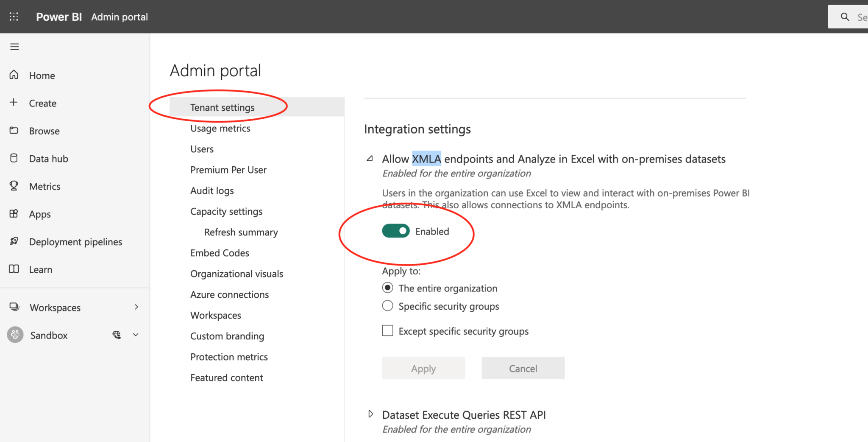The image size is (868, 442).
Task: Open the Audit logs section
Action: click(212, 190)
